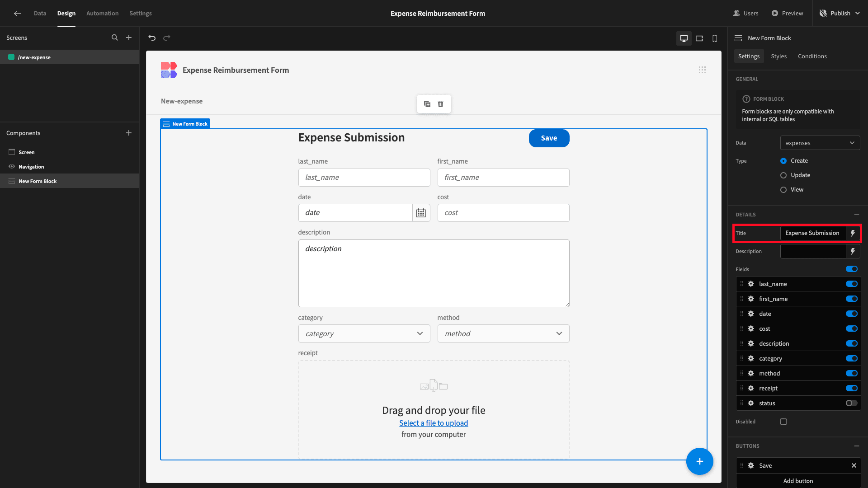The height and width of the screenshot is (488, 868).
Task: Open the date calendar picker icon
Action: click(x=421, y=213)
